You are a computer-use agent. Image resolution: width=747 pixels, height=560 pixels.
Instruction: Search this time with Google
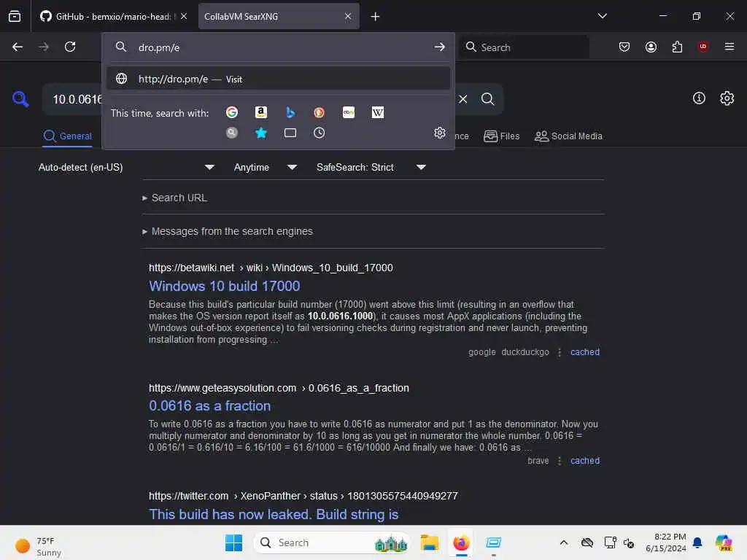(232, 112)
